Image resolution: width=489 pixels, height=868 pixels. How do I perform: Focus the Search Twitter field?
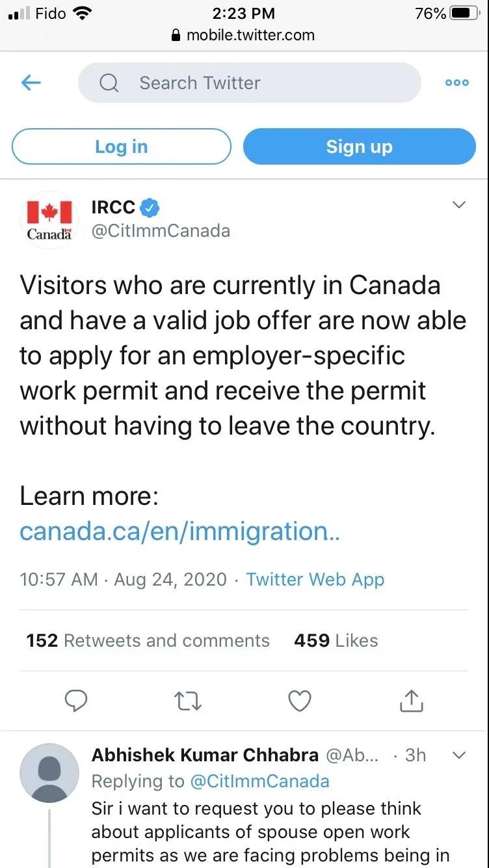pyautogui.click(x=250, y=83)
